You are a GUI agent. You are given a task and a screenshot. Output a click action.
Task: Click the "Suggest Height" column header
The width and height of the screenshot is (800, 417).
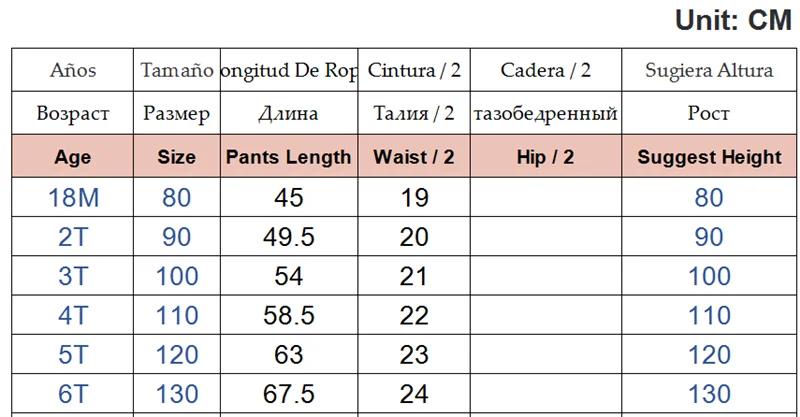(709, 157)
